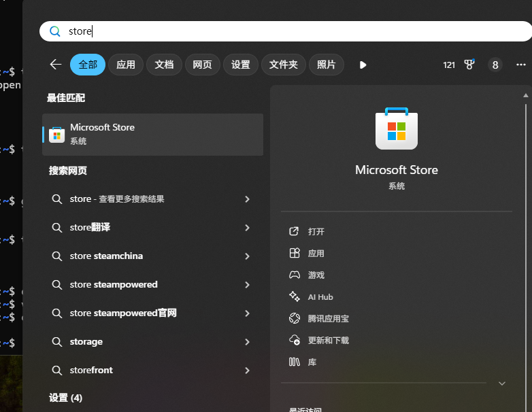This screenshot has height=412, width=532.
Task: Click magnifier icon beside store翻译
Action: point(56,227)
